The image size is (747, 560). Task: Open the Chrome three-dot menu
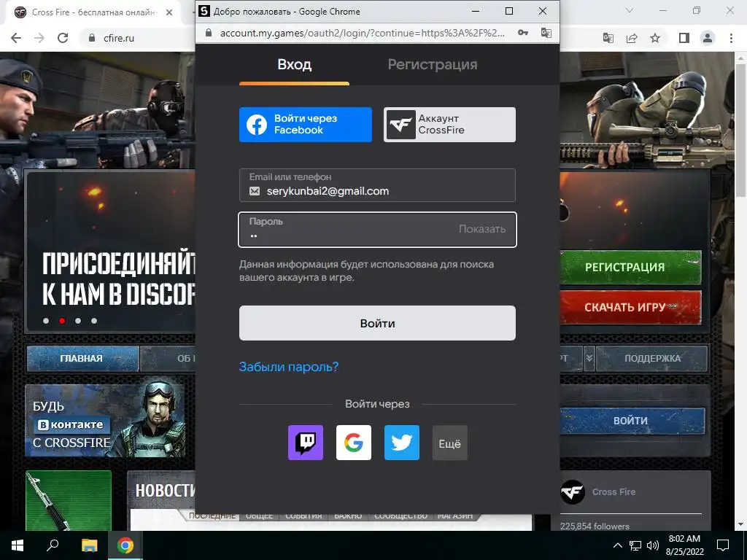pyautogui.click(x=731, y=38)
